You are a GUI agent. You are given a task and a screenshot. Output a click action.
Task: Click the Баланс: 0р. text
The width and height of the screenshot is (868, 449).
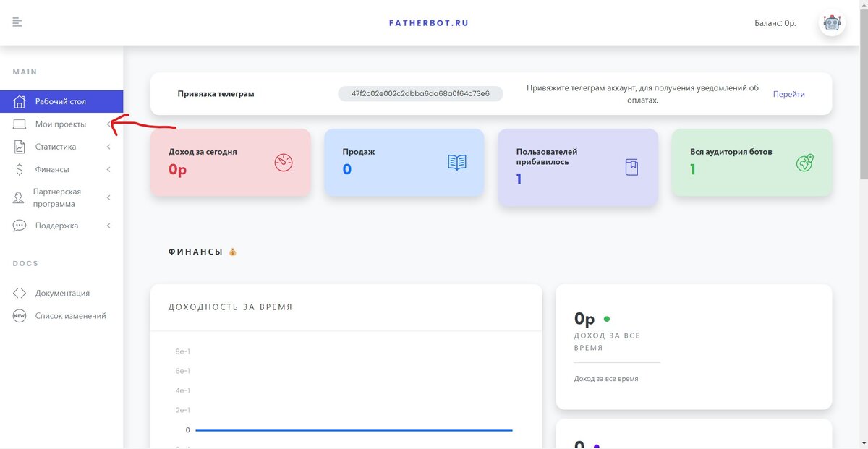[x=775, y=23]
